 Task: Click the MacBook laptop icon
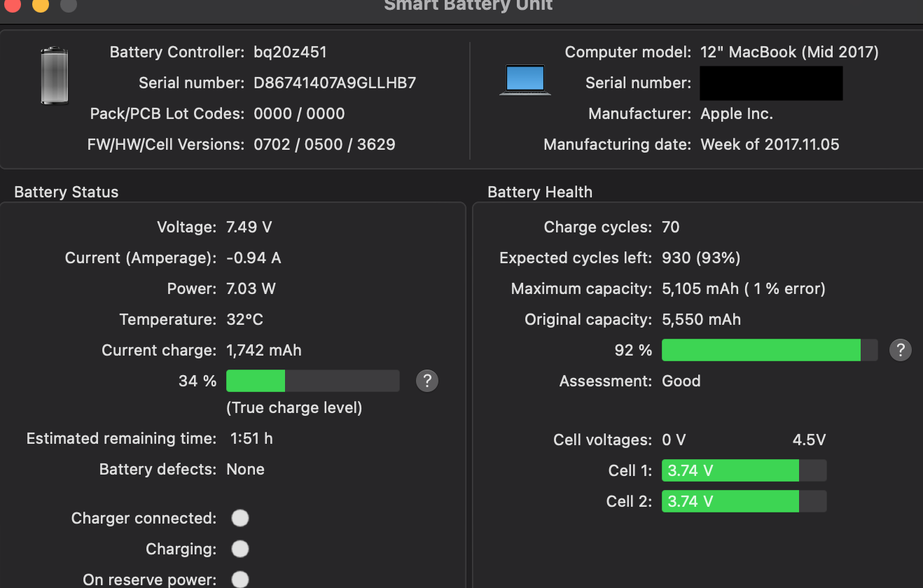click(x=525, y=80)
